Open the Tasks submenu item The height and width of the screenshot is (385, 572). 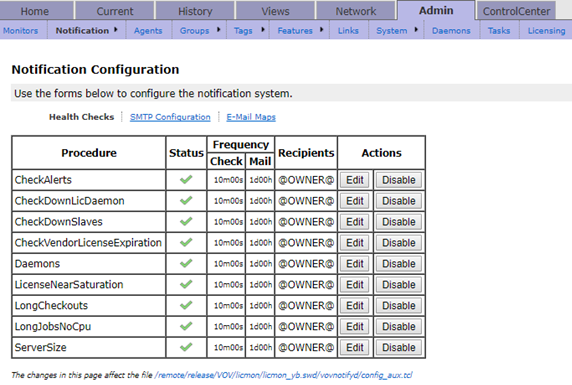click(499, 31)
